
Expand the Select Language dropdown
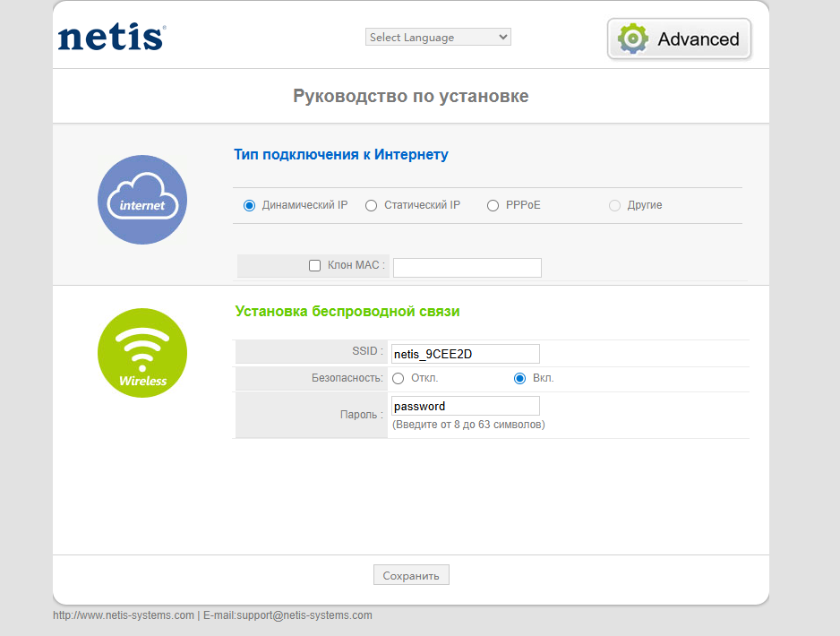click(x=438, y=37)
